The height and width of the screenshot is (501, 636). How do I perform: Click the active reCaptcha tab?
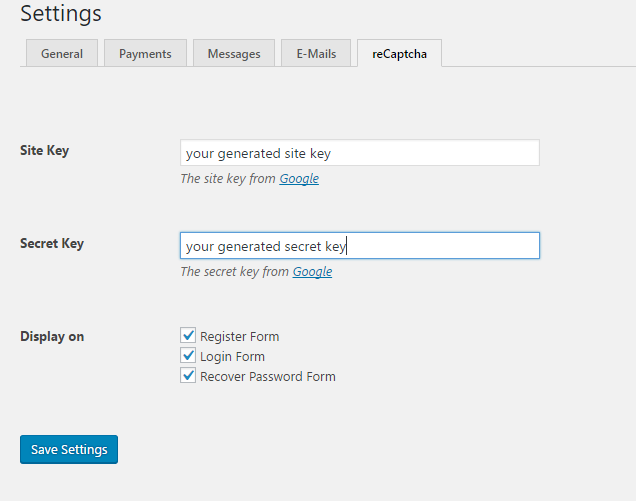(400, 53)
